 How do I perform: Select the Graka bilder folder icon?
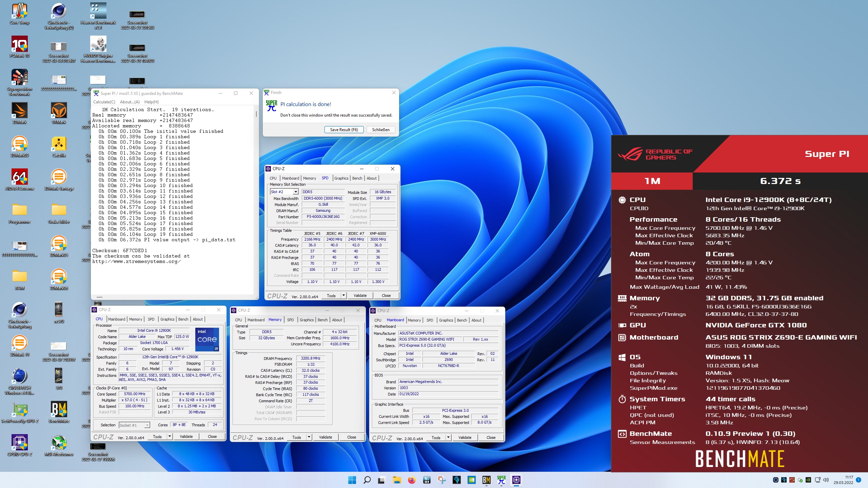click(x=59, y=213)
